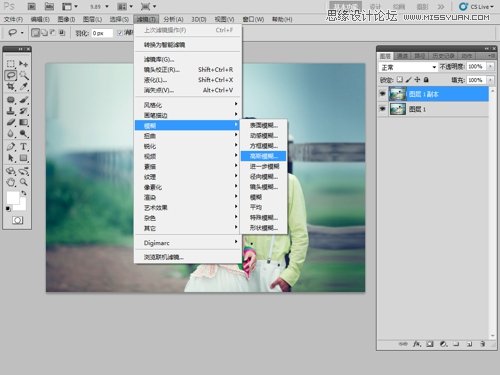Hide the 图层 1 副本 layer
The image size is (500, 375).
[x=383, y=94]
